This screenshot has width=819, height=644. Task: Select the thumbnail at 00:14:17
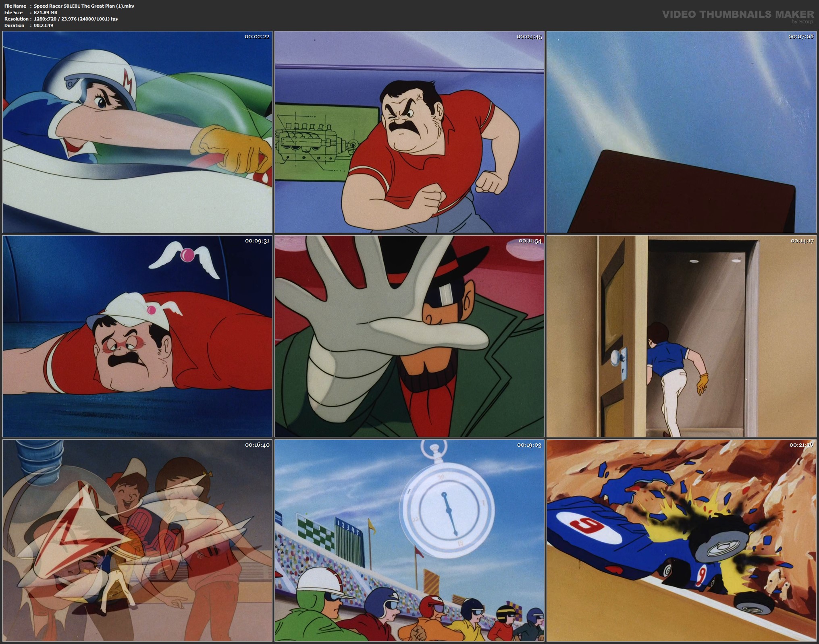click(681, 336)
